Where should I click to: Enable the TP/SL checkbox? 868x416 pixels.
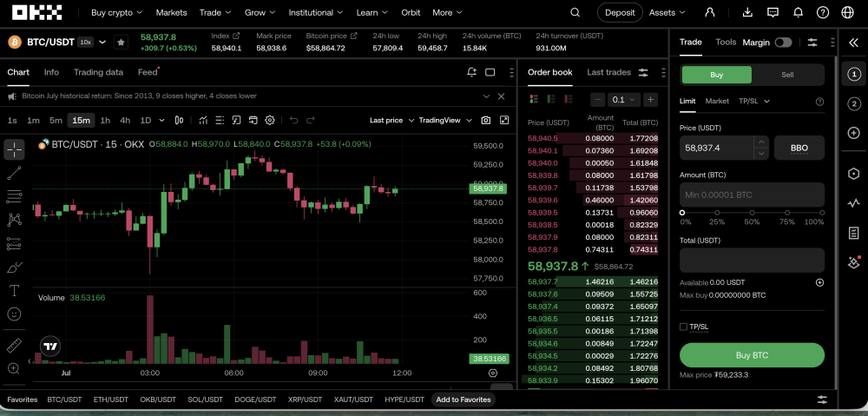[x=683, y=327]
